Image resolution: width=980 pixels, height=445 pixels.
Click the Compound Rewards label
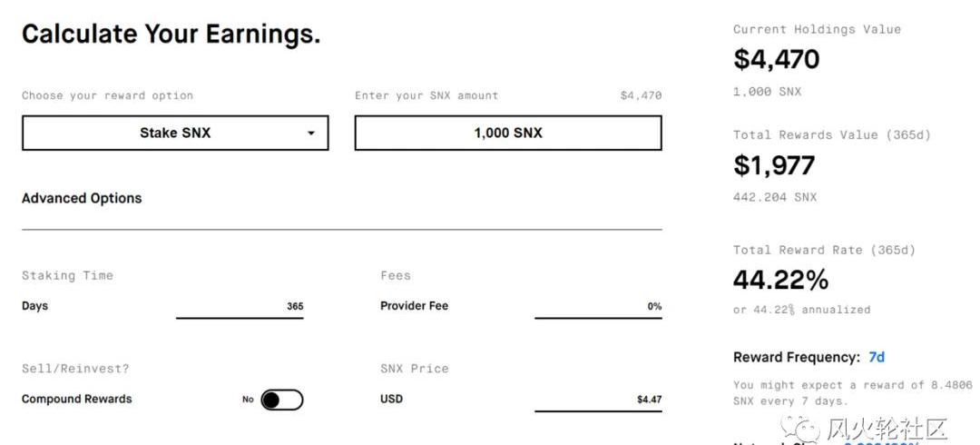[77, 400]
